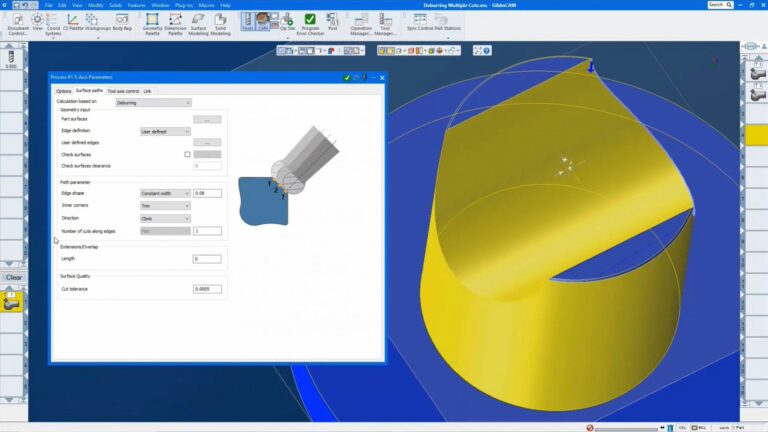Toggle the CAM palette button
768x432 pixels.
coord(263,22)
